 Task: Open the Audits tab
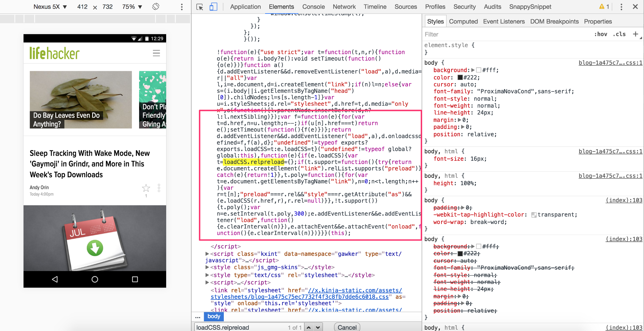click(492, 7)
